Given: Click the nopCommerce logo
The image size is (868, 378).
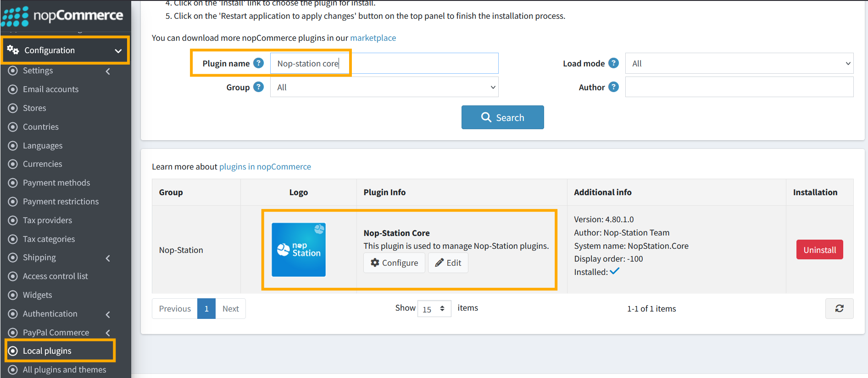Looking at the screenshot, I should 62,16.
